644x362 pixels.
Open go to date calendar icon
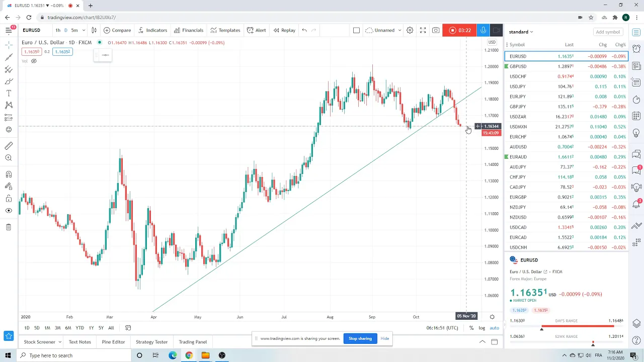pyautogui.click(x=128, y=328)
